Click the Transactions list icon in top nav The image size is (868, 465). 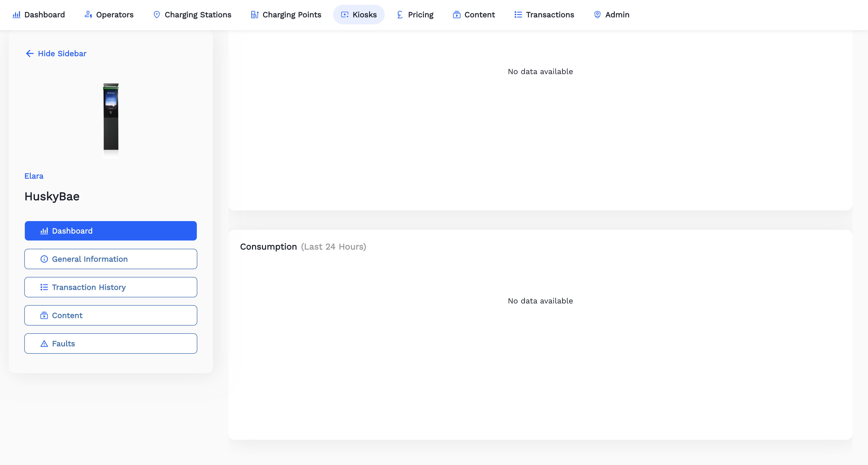click(518, 15)
